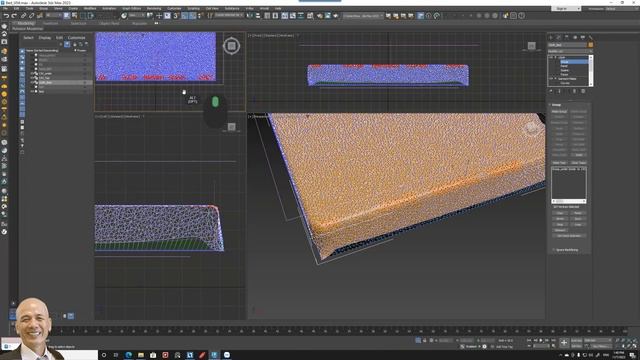The height and width of the screenshot is (360, 640).
Task: Click the ViewCube in the perspective viewport
Action: coord(532,128)
